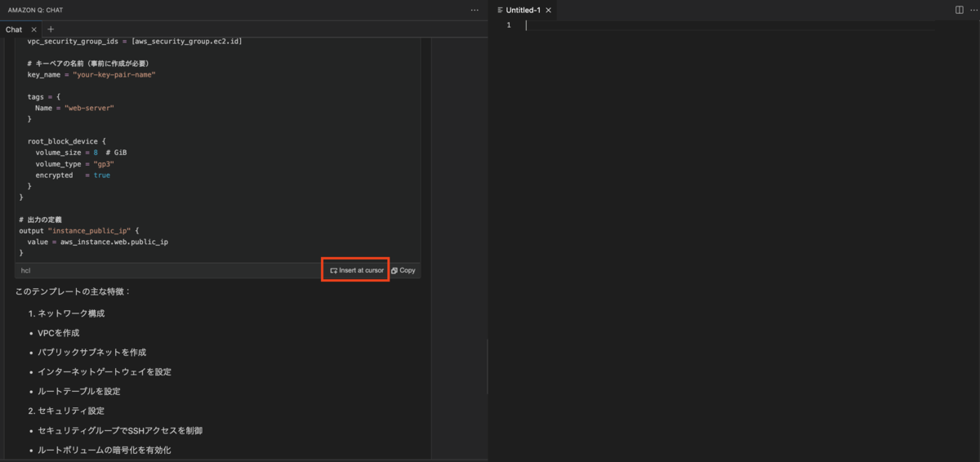
Task: Click Insert at cursor button
Action: point(356,270)
